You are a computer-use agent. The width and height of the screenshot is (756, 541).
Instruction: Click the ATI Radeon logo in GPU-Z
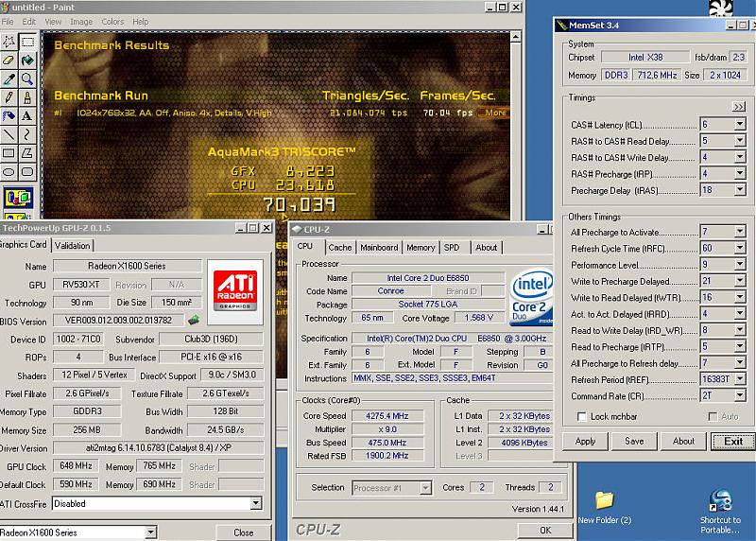[235, 291]
